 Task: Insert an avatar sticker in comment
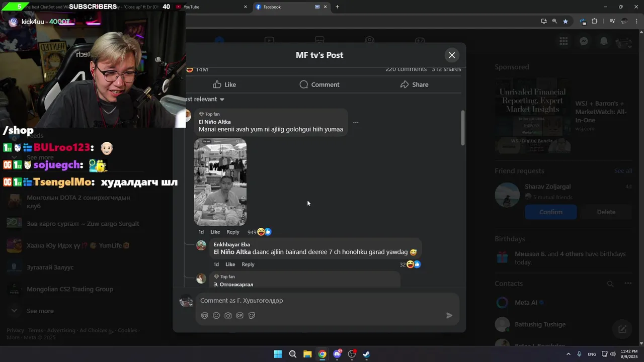pyautogui.click(x=204, y=315)
